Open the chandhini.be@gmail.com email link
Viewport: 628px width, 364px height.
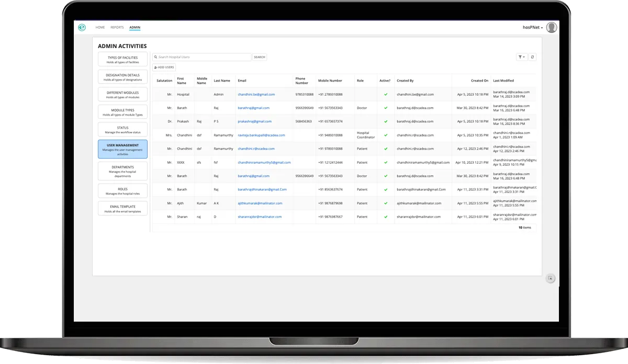(256, 95)
